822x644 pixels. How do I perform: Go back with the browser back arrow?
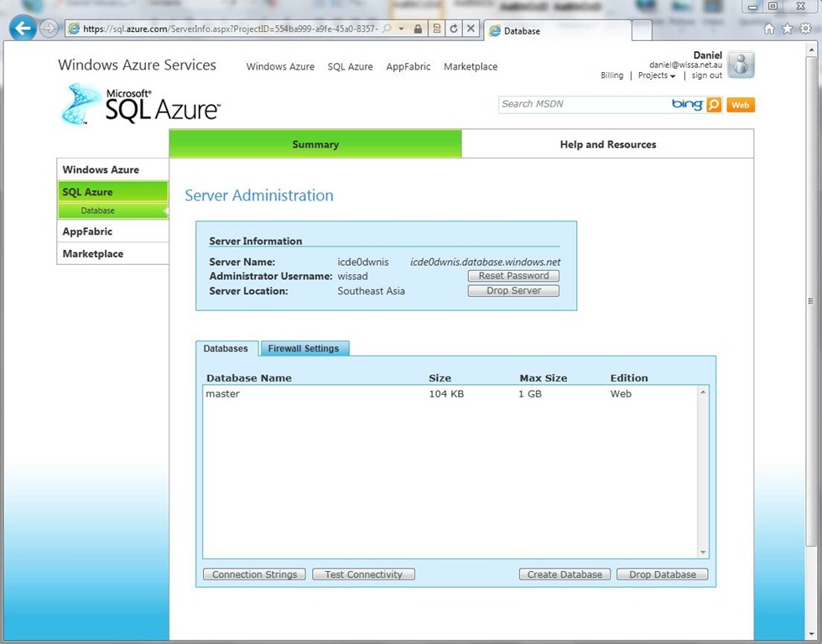pyautogui.click(x=23, y=29)
